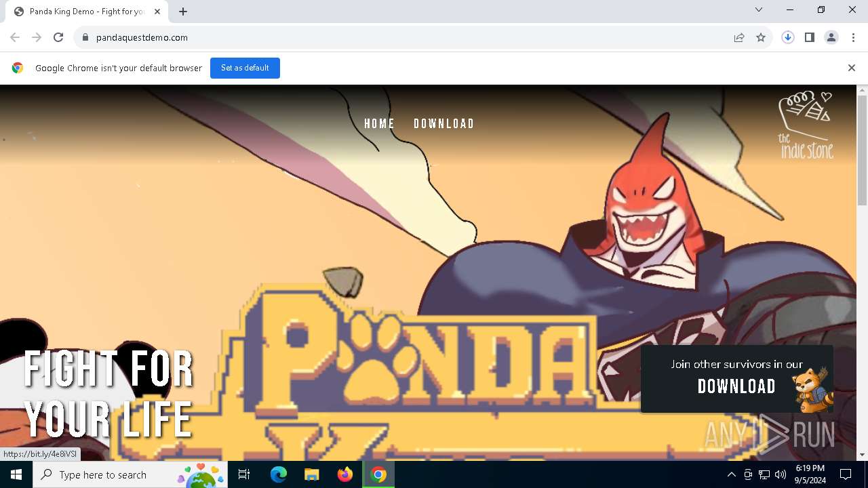868x488 pixels.
Task: Open the side panel icon
Action: [x=810, y=37]
